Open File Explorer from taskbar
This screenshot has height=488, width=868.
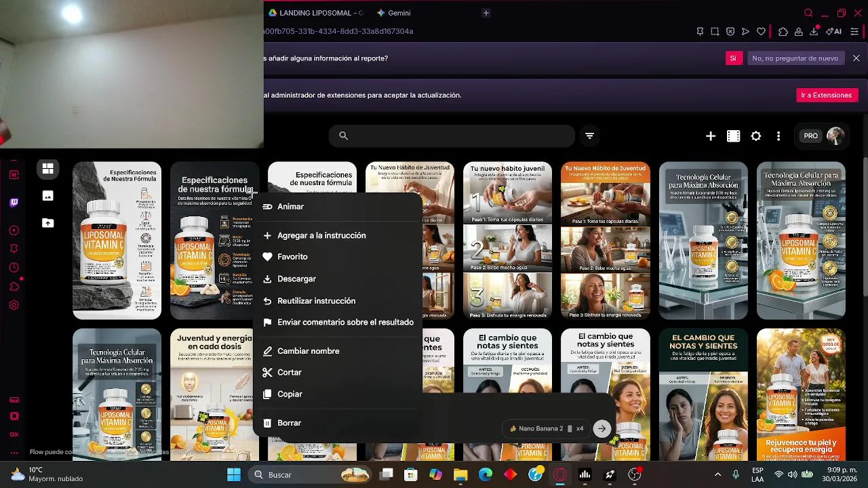[460, 474]
